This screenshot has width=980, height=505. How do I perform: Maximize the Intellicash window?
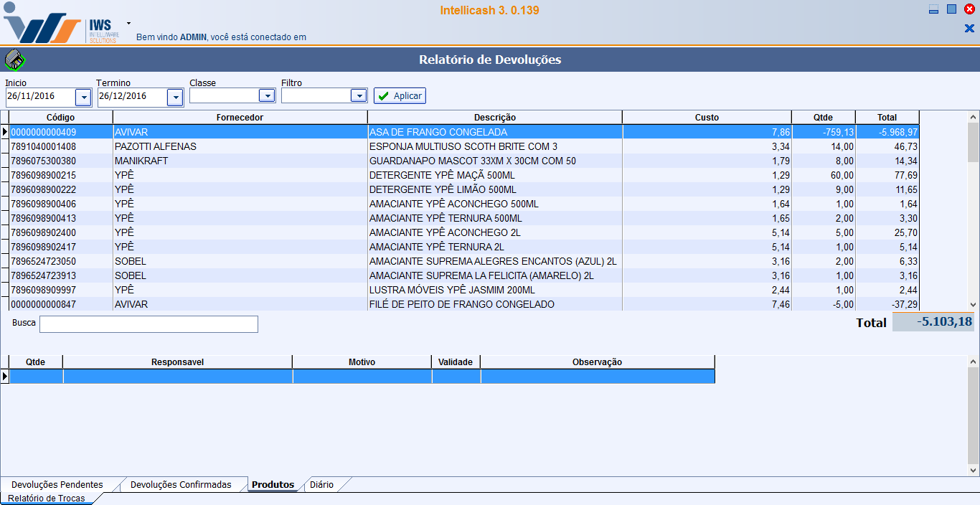point(951,9)
